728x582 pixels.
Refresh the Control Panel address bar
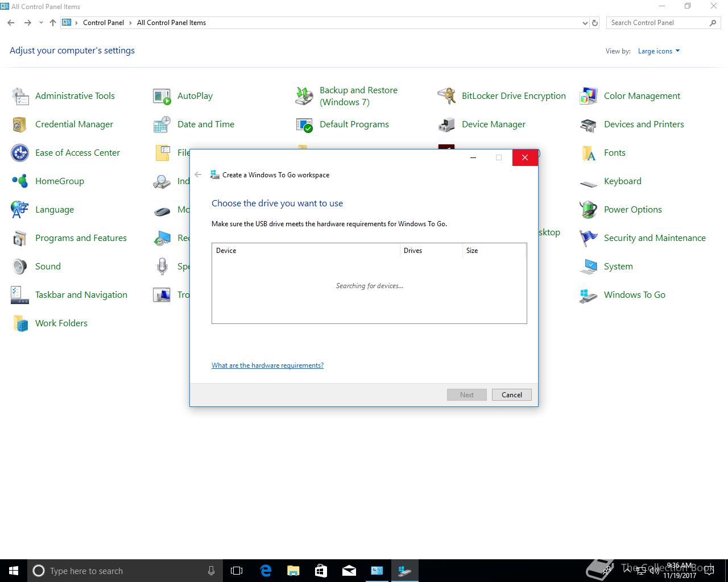point(595,23)
